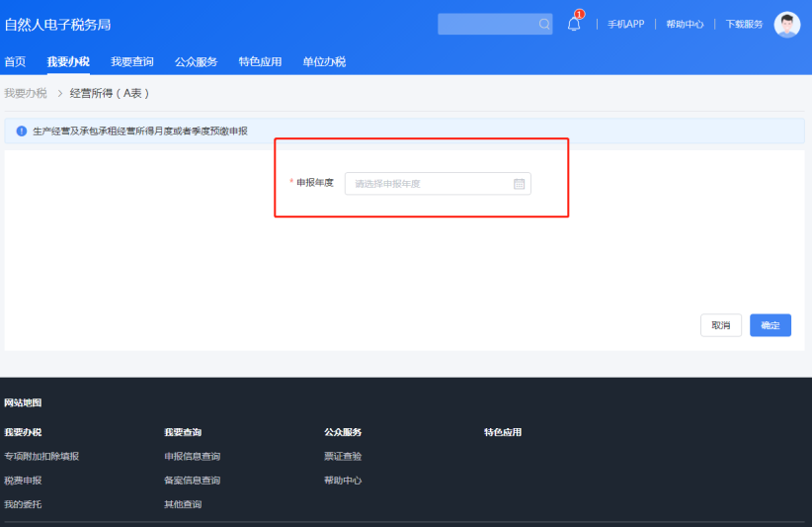
Task: Open the notification bell
Action: 574,24
